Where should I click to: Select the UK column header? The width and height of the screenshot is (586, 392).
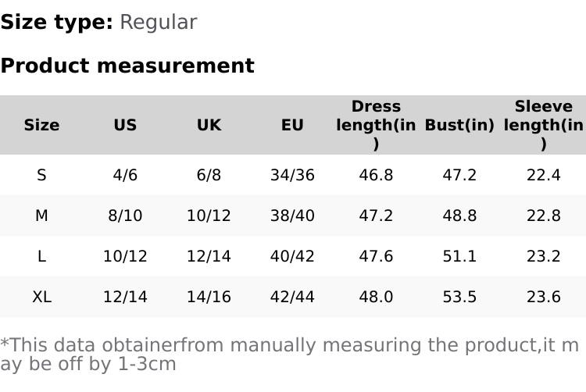coord(209,125)
